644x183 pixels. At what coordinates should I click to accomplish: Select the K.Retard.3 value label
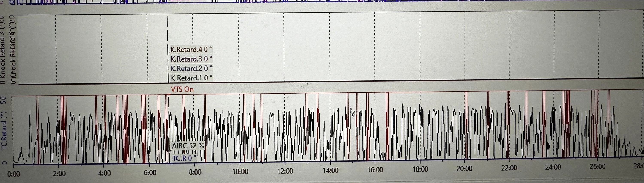pyautogui.click(x=191, y=59)
